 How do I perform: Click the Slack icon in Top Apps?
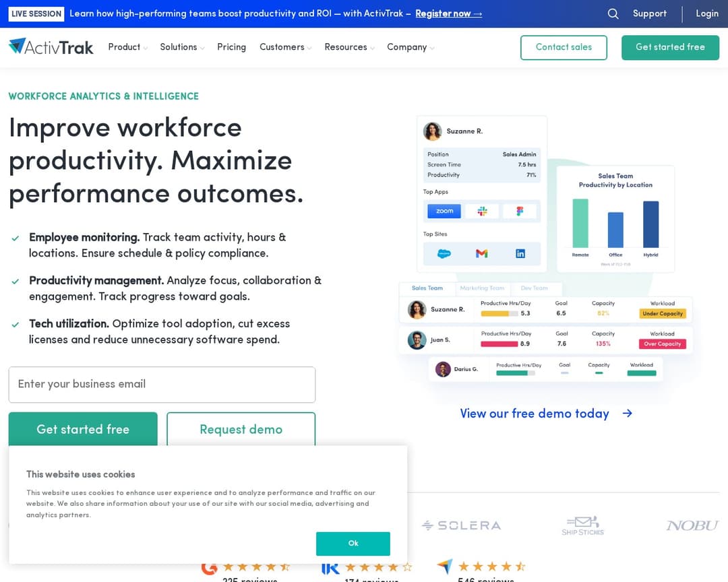[481, 210]
